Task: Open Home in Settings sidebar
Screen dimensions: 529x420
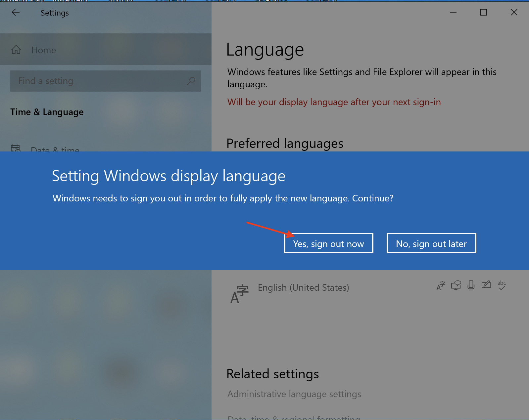Action: pos(106,50)
